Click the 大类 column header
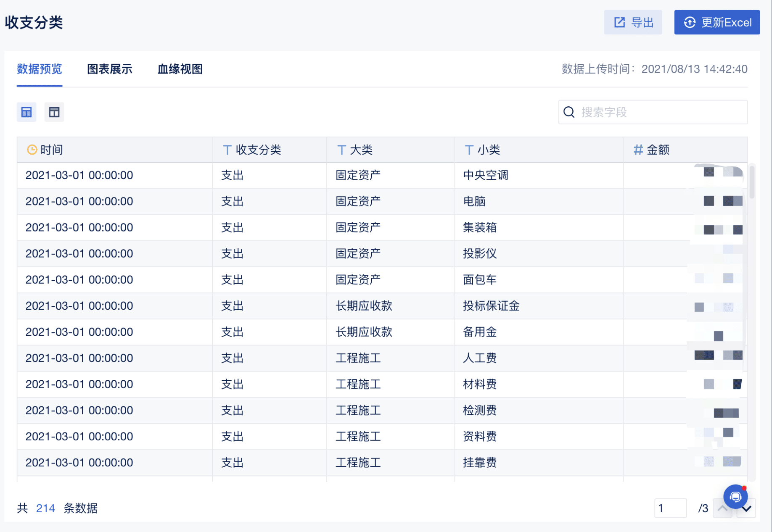Image resolution: width=772 pixels, height=532 pixels. [390, 150]
